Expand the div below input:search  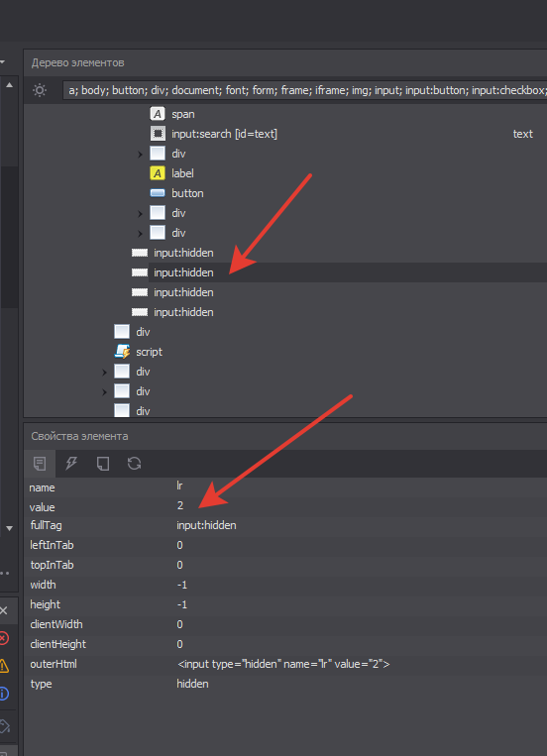point(140,155)
